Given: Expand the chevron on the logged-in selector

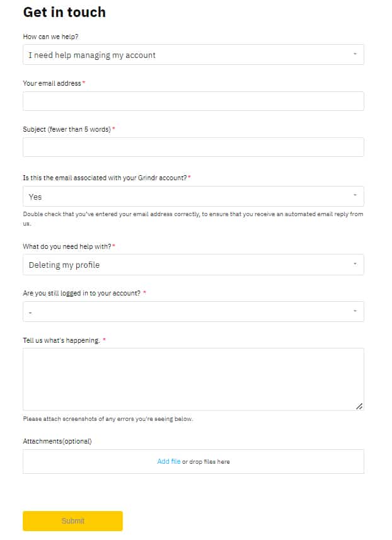Looking at the screenshot, I should pos(355,311).
